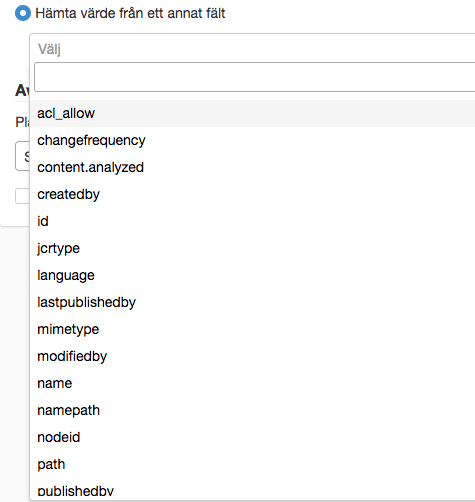This screenshot has width=475, height=502.
Task: Select the 'Hämta värde från ett annat fält' radio button
Action: [x=23, y=13]
